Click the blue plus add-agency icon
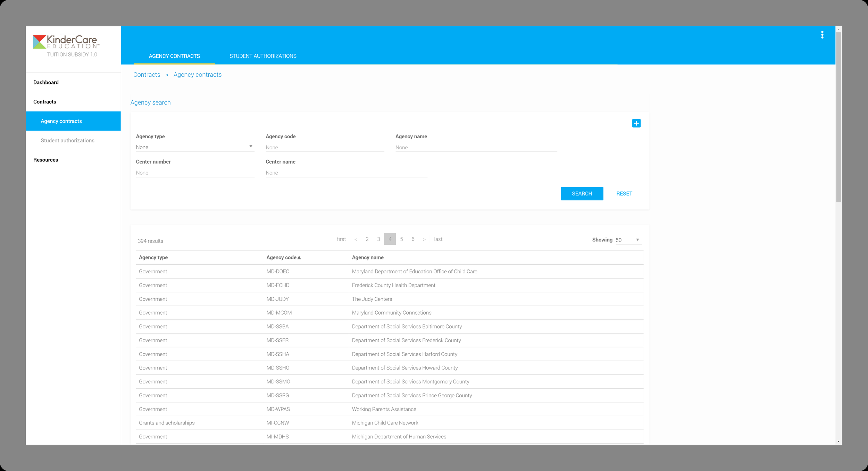Image resolution: width=868 pixels, height=471 pixels. click(x=636, y=123)
